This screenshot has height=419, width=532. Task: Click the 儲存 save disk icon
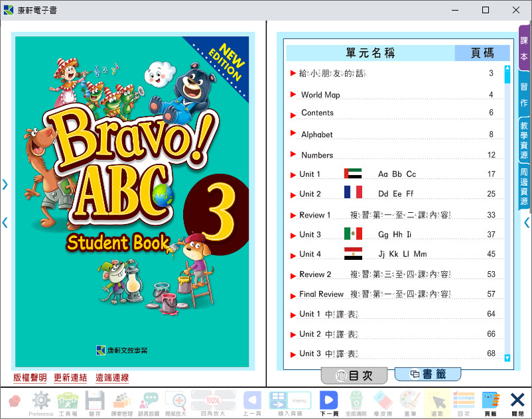point(94,402)
